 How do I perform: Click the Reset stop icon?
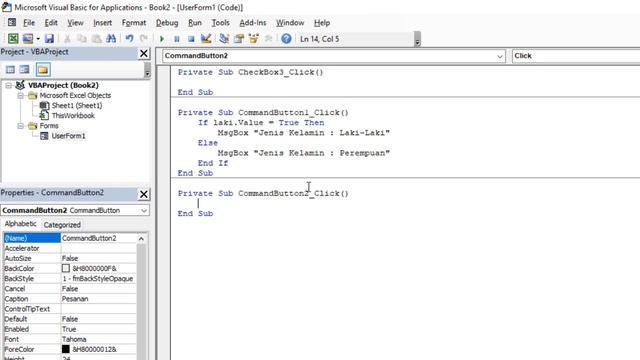[x=191, y=39]
